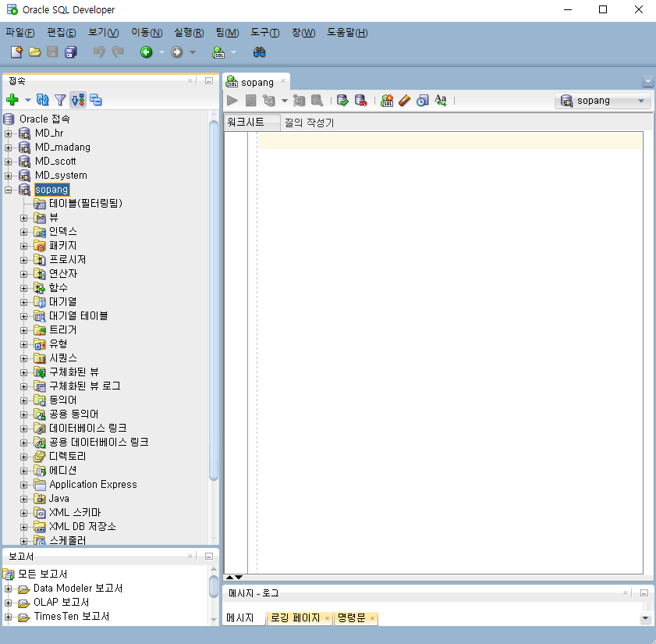
Task: Open the 도구(T) menu
Action: pyautogui.click(x=265, y=33)
